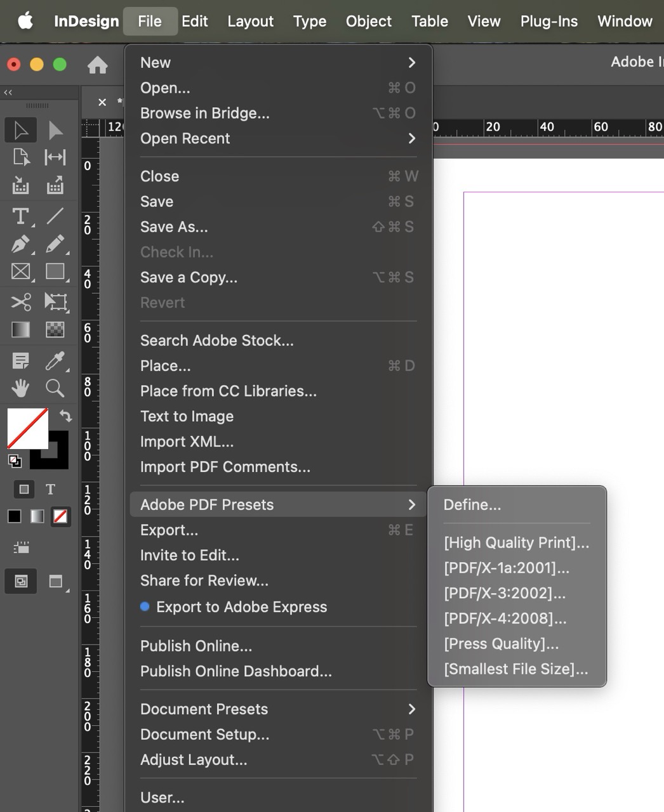664x812 pixels.
Task: Select PDF/X-1a:2001 preset
Action: pyautogui.click(x=517, y=568)
